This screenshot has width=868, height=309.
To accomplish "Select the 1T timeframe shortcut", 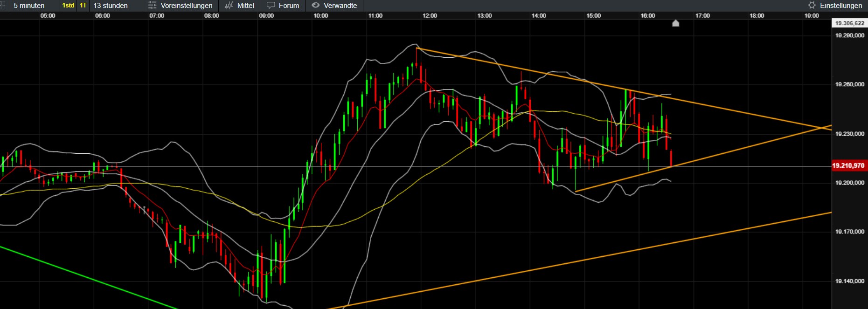I will pyautogui.click(x=83, y=6).
